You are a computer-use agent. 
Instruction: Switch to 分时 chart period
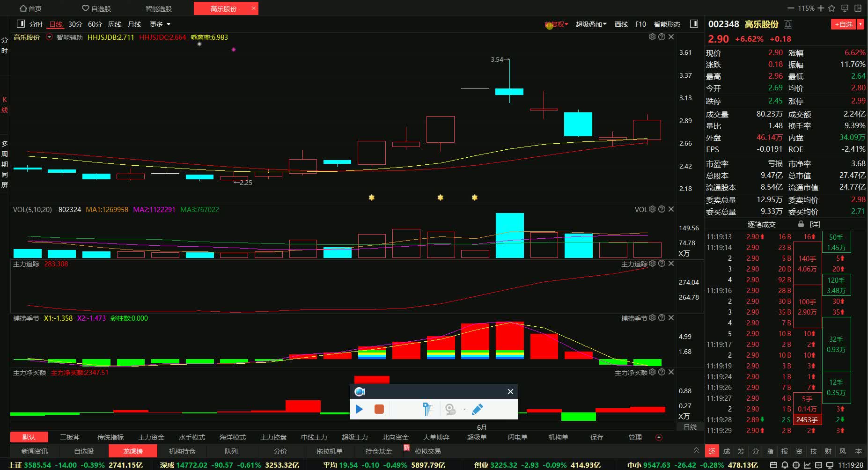36,24
